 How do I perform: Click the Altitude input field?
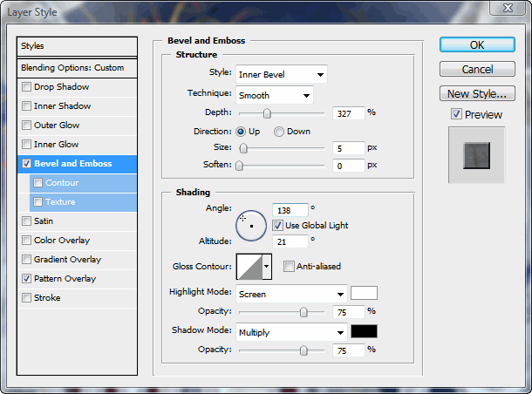click(x=290, y=241)
